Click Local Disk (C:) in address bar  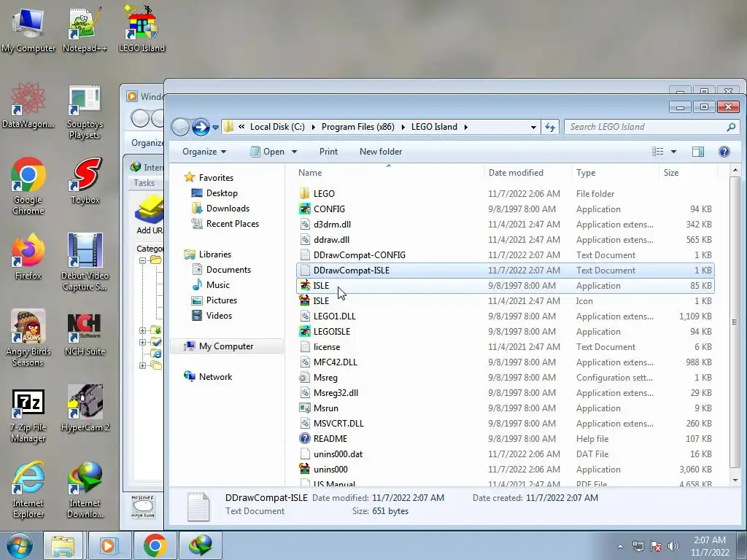(277, 127)
